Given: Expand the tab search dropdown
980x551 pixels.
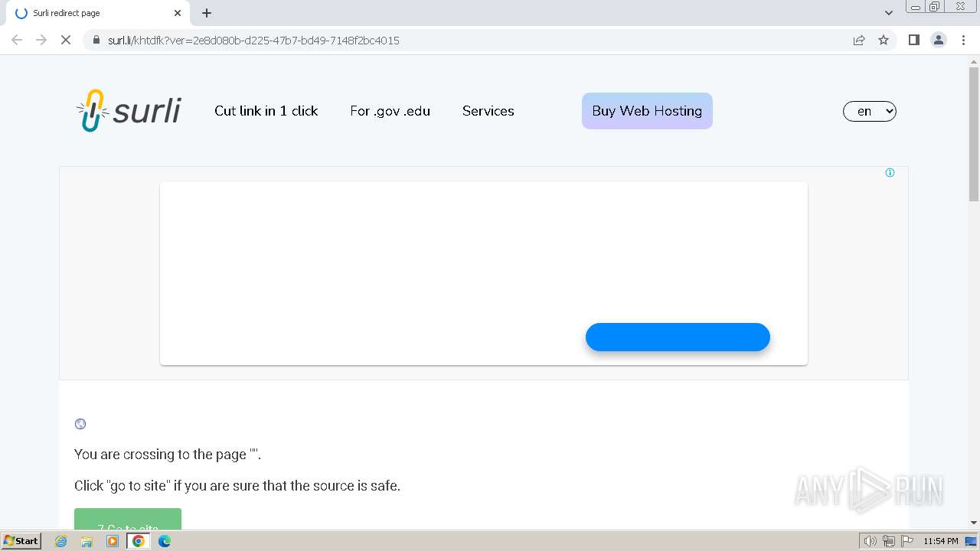Looking at the screenshot, I should 889,13.
